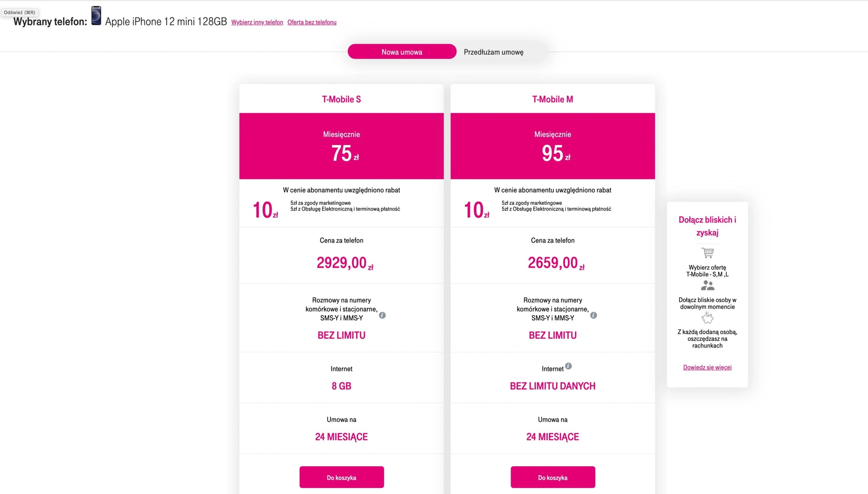Image resolution: width=868 pixels, height=494 pixels.
Task: Click the Dołącz bliskich i zyskaj heading
Action: coord(707,226)
